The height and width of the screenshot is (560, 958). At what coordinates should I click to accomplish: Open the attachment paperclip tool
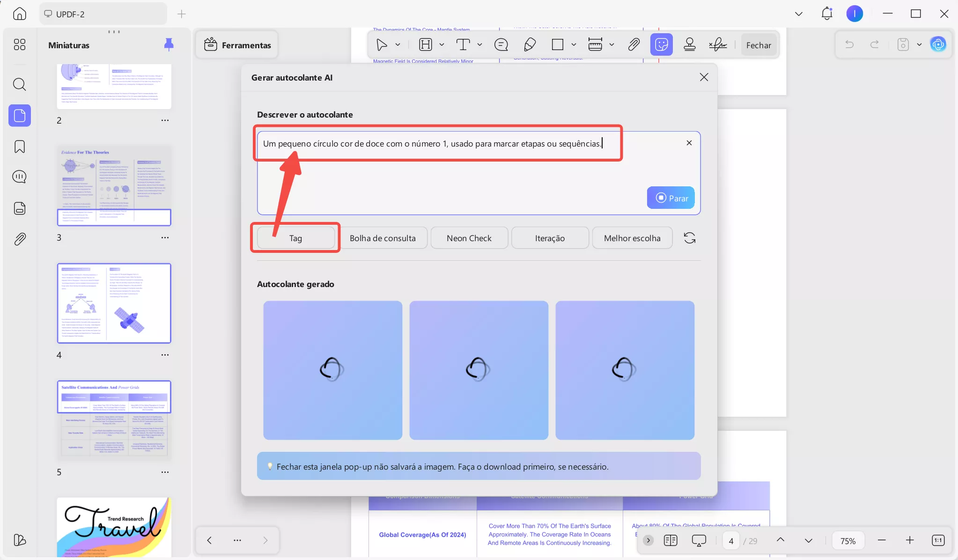(x=634, y=45)
